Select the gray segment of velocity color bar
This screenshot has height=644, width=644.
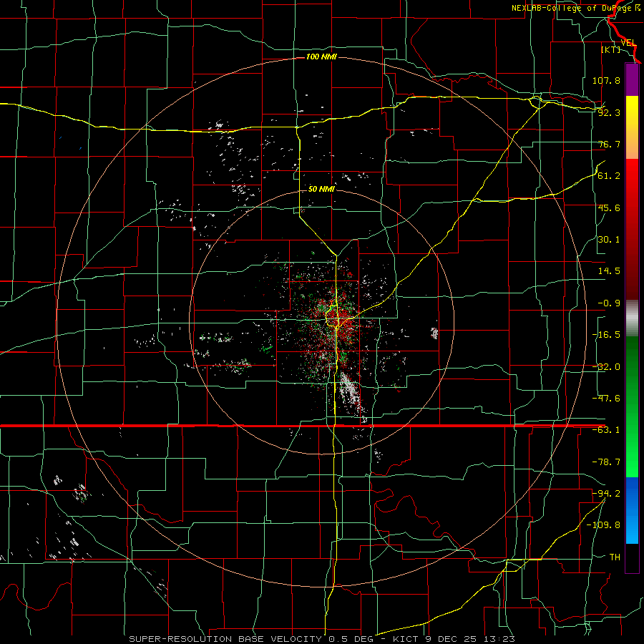[632, 318]
